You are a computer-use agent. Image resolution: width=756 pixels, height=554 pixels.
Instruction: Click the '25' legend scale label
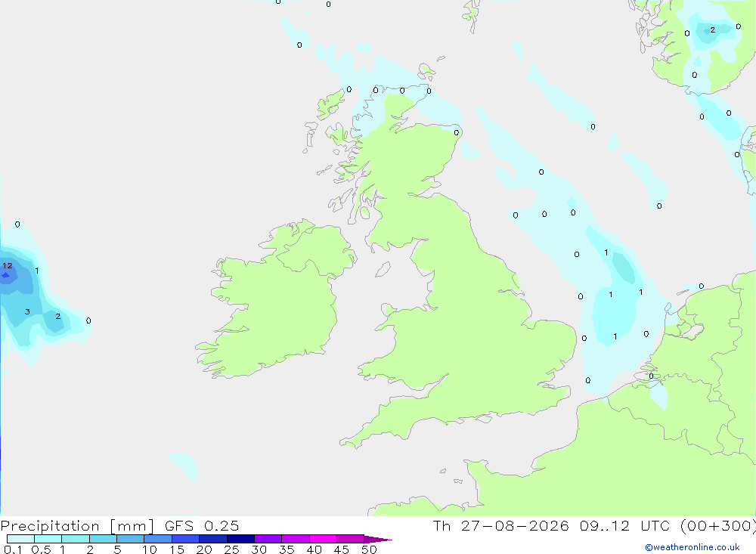(x=231, y=549)
